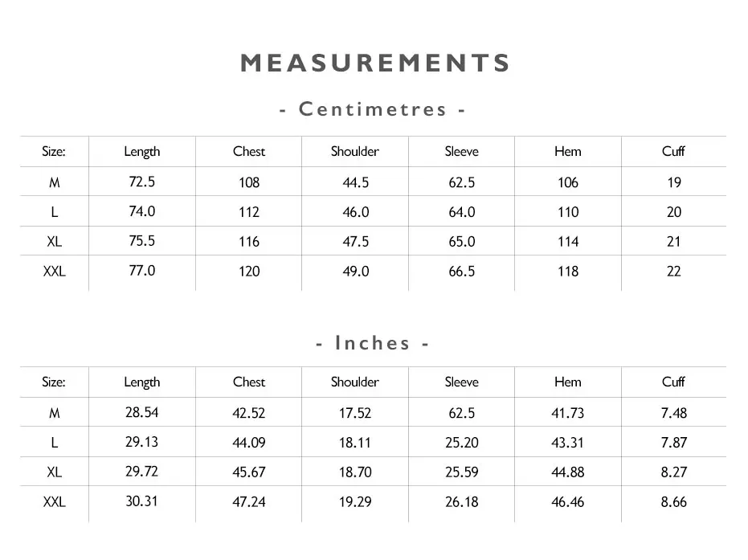Click the Cuff header in inches table
The image size is (748, 560).
(x=673, y=382)
